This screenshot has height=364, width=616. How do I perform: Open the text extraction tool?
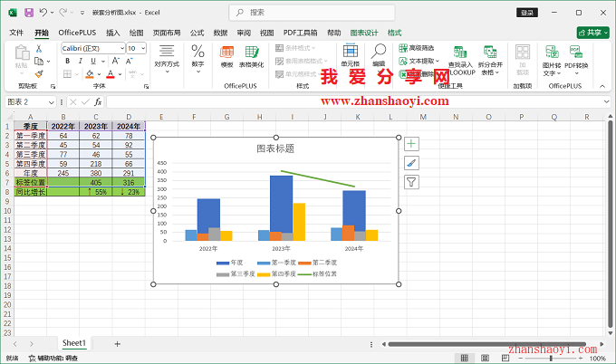point(419,61)
